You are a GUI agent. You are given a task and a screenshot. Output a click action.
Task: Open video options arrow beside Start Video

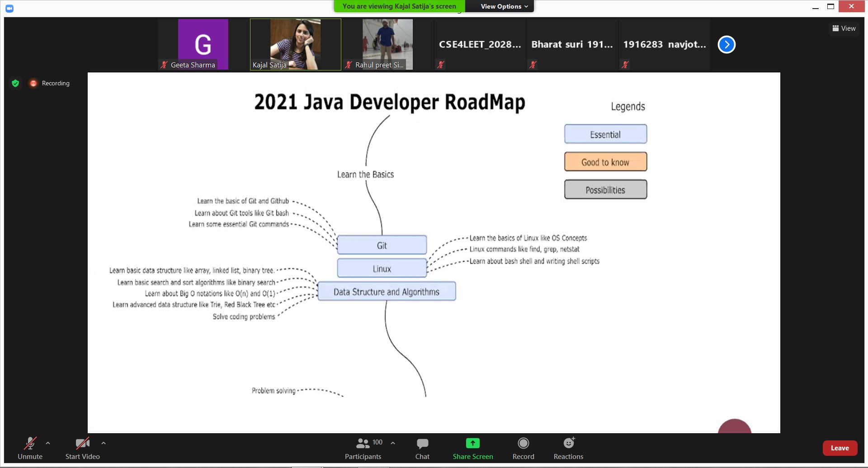104,443
